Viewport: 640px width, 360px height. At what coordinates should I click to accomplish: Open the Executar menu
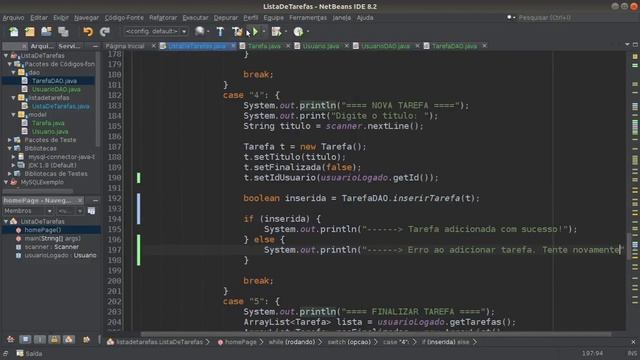tap(195, 18)
